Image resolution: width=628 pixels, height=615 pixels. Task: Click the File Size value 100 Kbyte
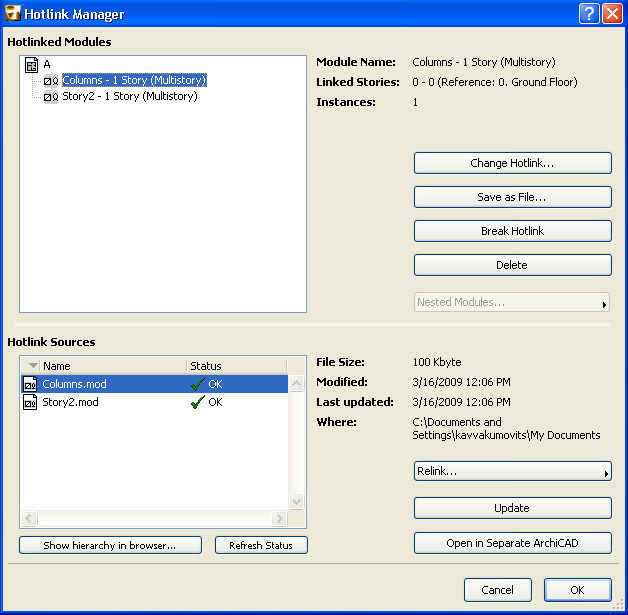[x=437, y=362]
